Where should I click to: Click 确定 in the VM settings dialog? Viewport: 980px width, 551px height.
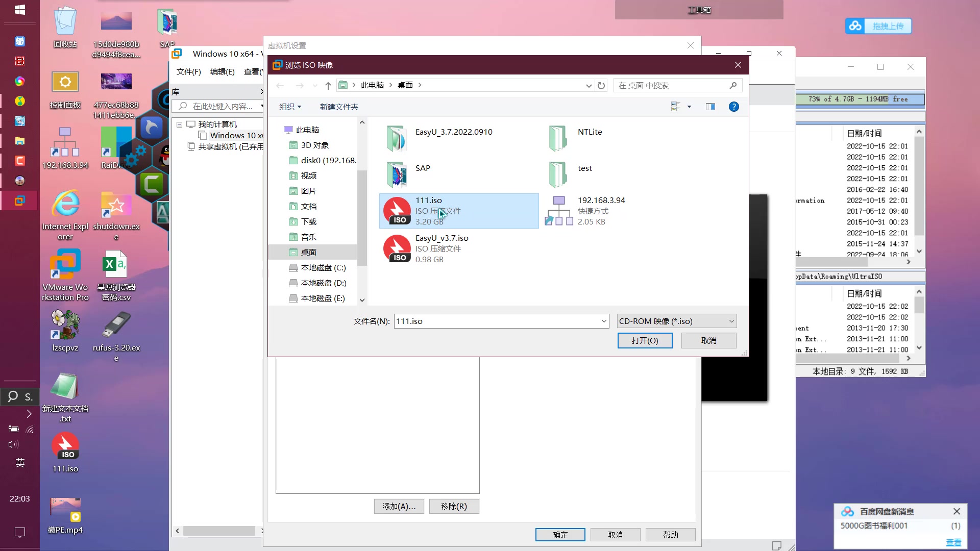tap(560, 535)
